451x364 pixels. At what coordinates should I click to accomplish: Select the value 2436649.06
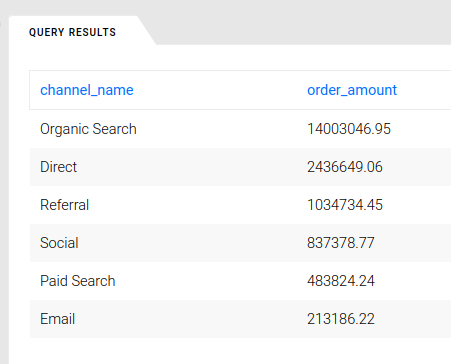(x=345, y=167)
